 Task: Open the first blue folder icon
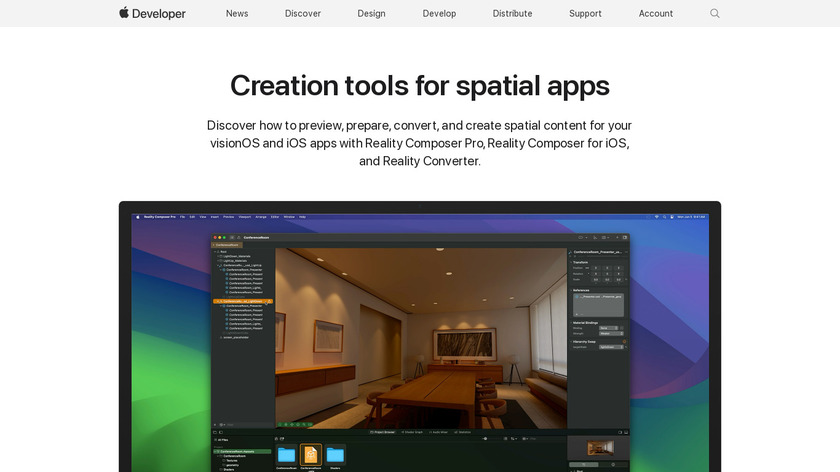pyautogui.click(x=287, y=456)
